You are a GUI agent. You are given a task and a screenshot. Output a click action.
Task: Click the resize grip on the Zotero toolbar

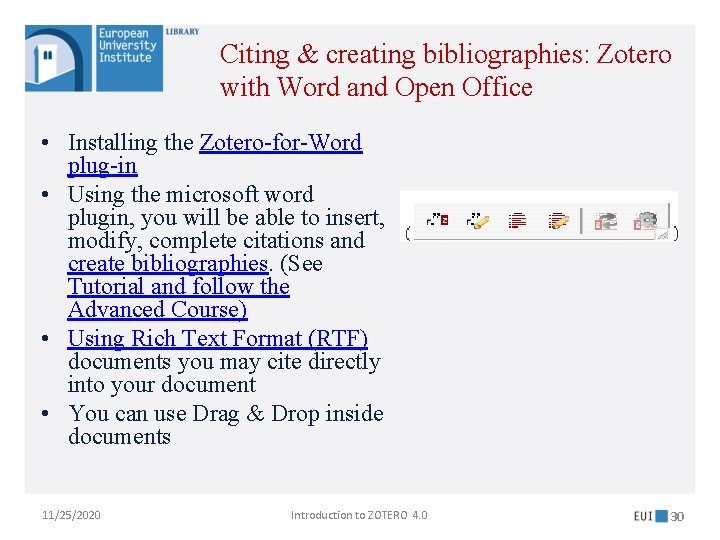click(x=663, y=235)
